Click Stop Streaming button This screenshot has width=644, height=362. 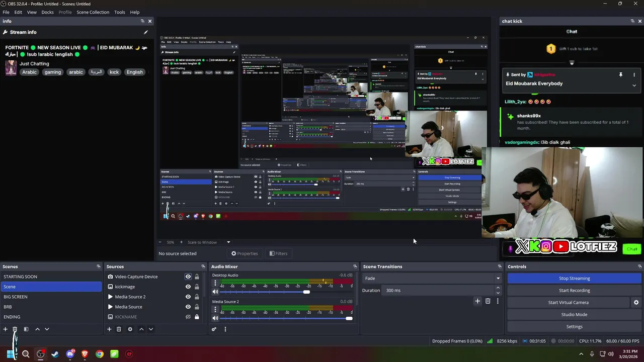click(574, 279)
